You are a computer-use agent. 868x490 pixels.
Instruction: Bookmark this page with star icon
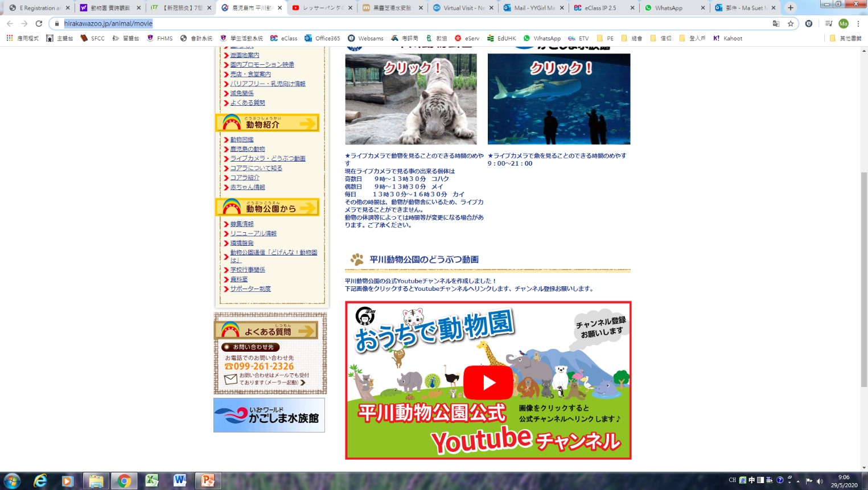791,23
